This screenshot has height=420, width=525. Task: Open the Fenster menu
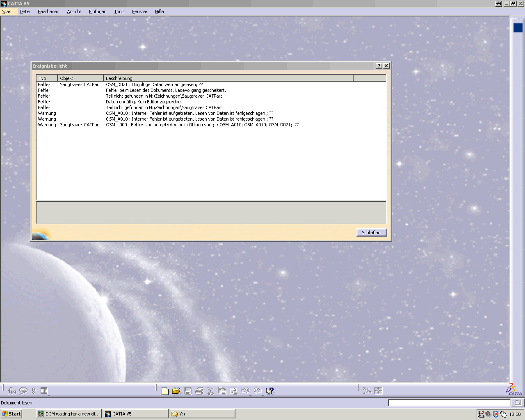click(x=139, y=11)
